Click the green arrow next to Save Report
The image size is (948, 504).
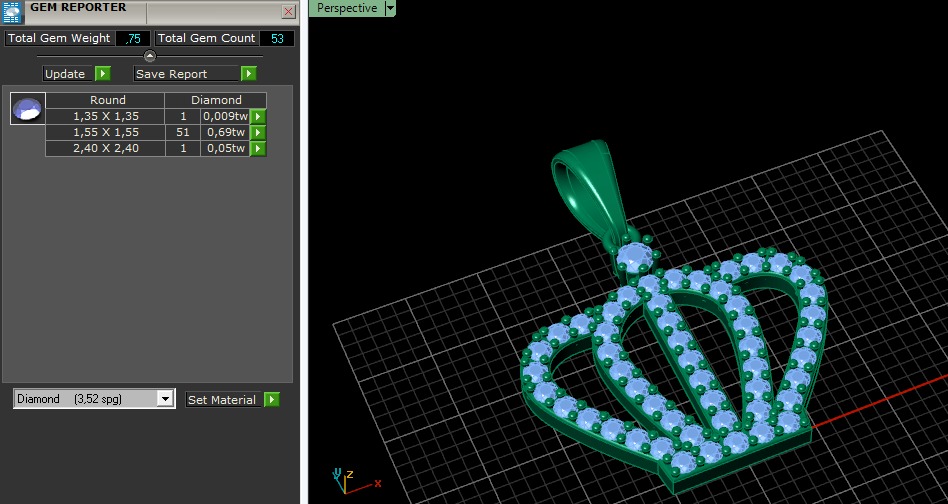(248, 74)
